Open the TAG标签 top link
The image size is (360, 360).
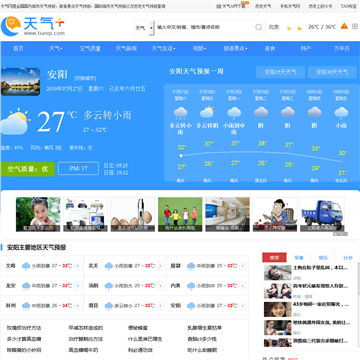click(348, 6)
